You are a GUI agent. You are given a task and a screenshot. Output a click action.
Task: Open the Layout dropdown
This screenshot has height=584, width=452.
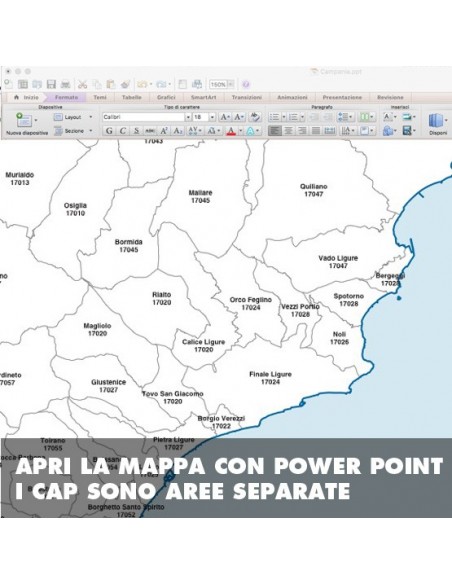click(x=73, y=117)
